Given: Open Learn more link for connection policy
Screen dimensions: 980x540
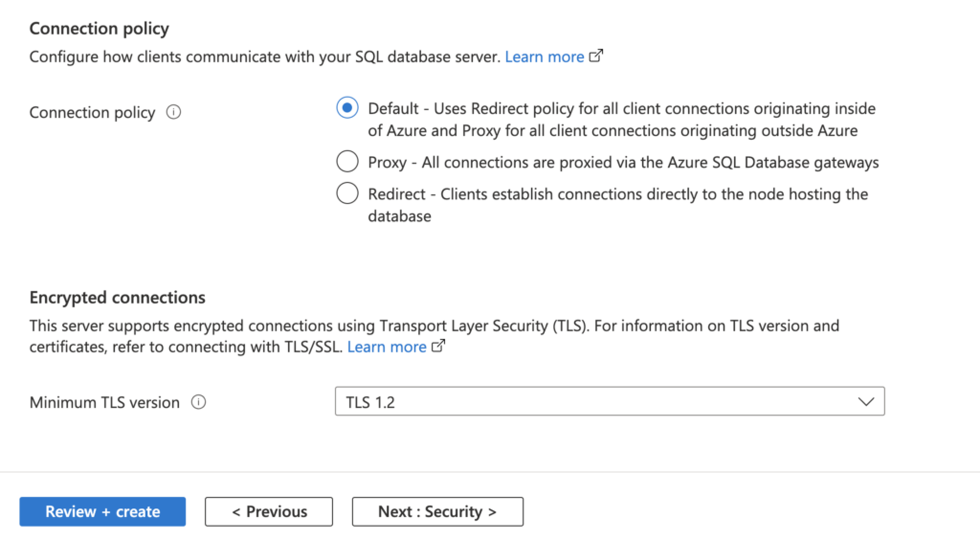Looking at the screenshot, I should tap(545, 56).
